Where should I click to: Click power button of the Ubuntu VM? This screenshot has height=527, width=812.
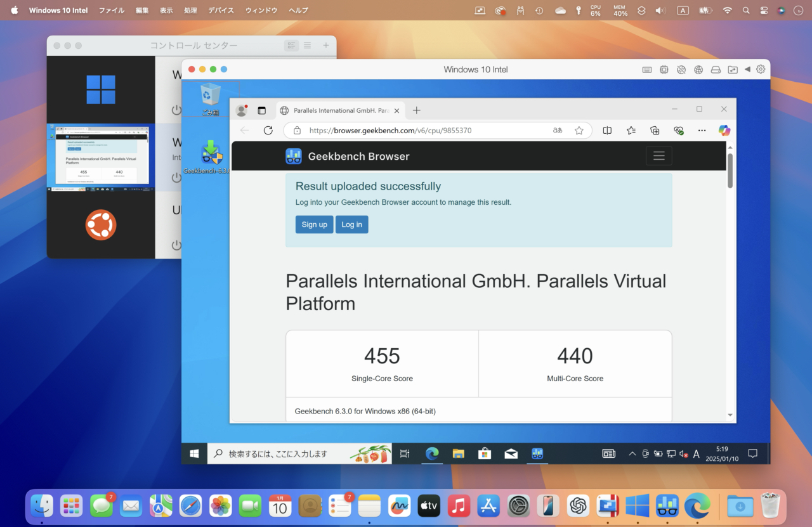click(177, 245)
